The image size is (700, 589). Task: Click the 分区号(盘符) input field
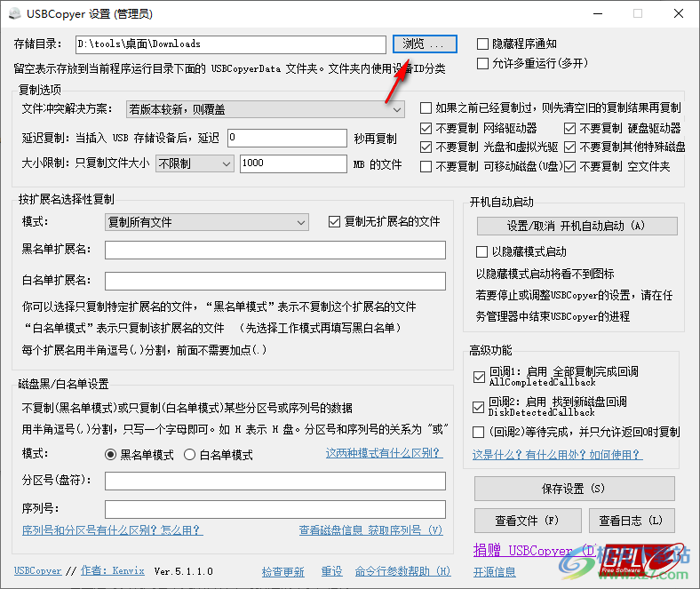275,481
